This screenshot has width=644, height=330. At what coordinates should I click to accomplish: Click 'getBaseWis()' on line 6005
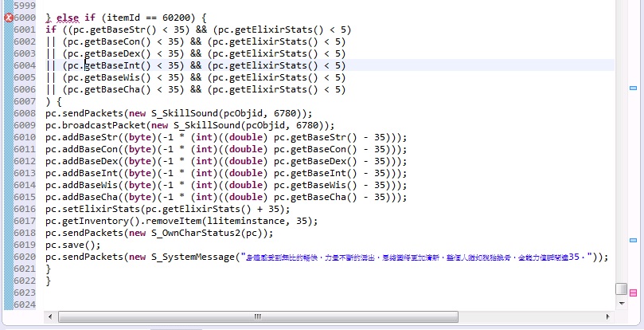coord(118,77)
